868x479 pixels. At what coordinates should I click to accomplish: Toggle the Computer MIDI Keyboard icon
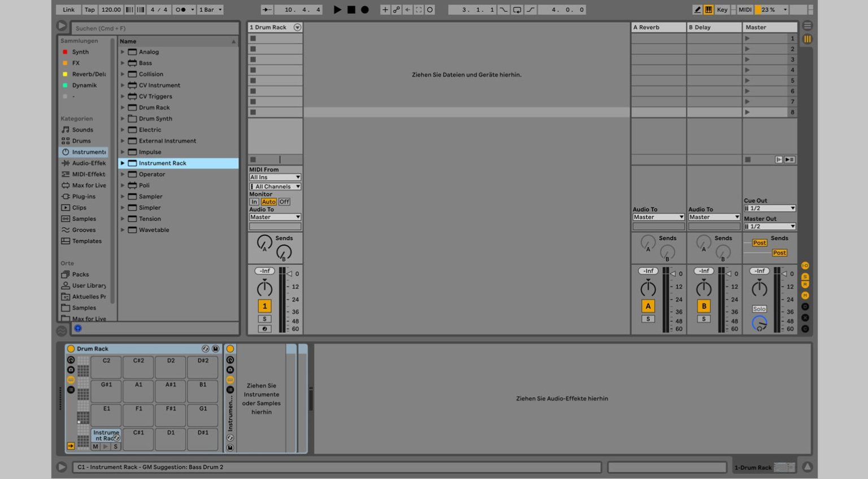(x=708, y=10)
